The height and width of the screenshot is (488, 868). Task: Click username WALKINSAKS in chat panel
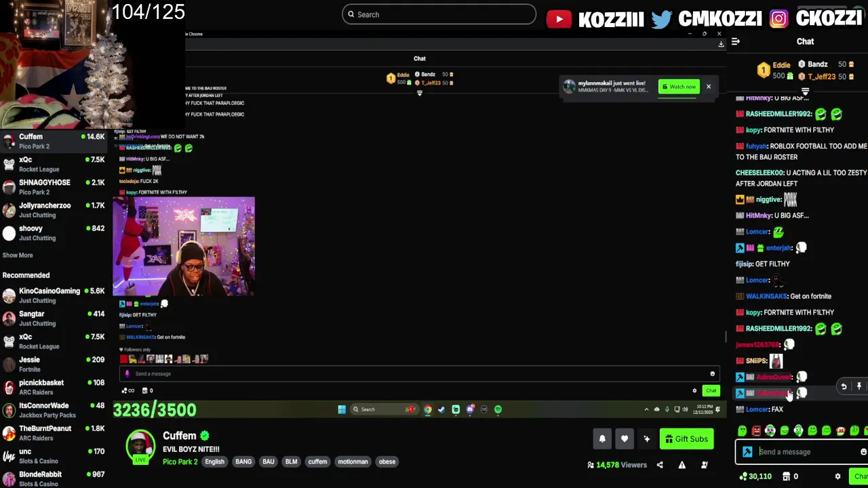[766, 296]
